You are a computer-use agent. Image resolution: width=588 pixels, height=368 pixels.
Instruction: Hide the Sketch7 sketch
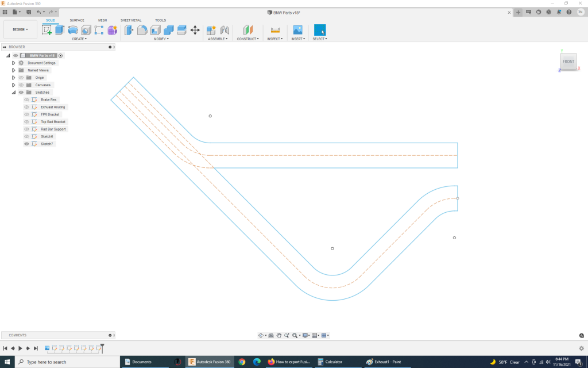point(26,144)
